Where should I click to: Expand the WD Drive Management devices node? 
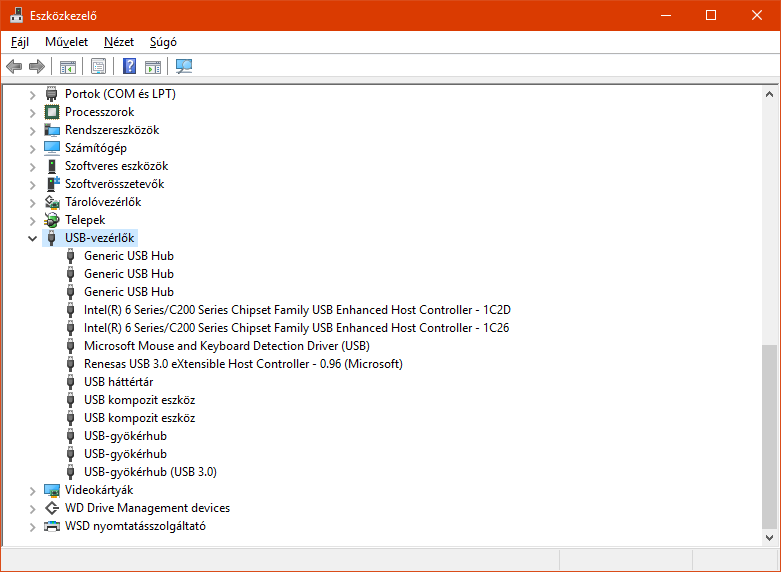[x=32, y=509]
